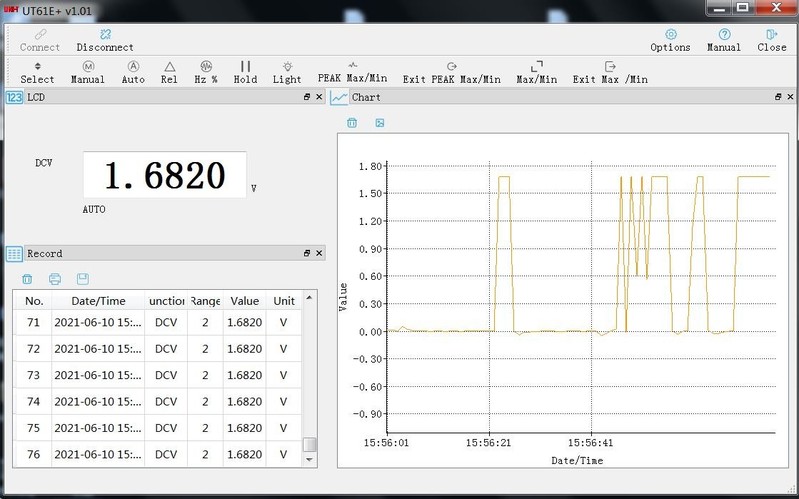
Task: Click Exit Max/Min in the toolbar
Action: pyautogui.click(x=610, y=72)
